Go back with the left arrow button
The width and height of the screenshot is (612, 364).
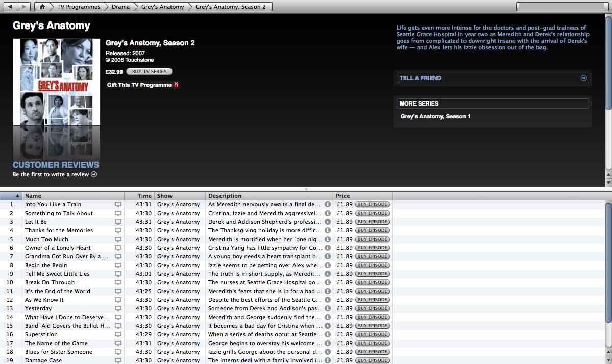pyautogui.click(x=10, y=7)
